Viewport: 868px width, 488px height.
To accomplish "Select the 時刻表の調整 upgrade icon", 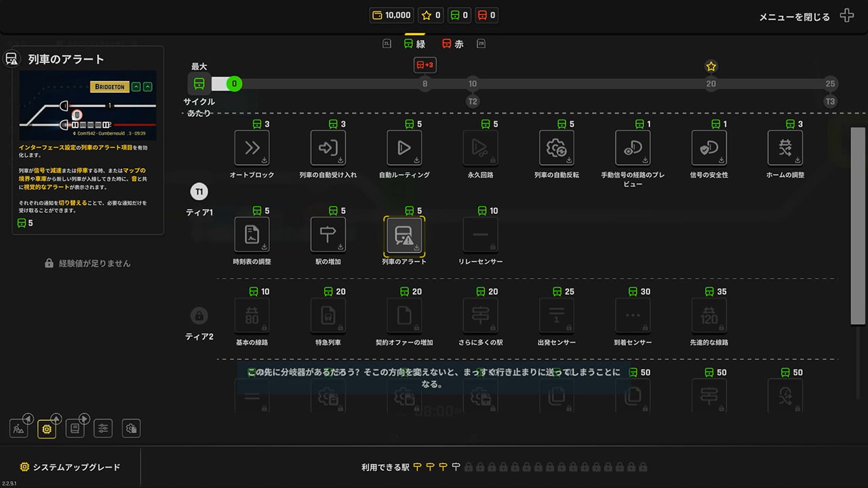I will coord(252,235).
